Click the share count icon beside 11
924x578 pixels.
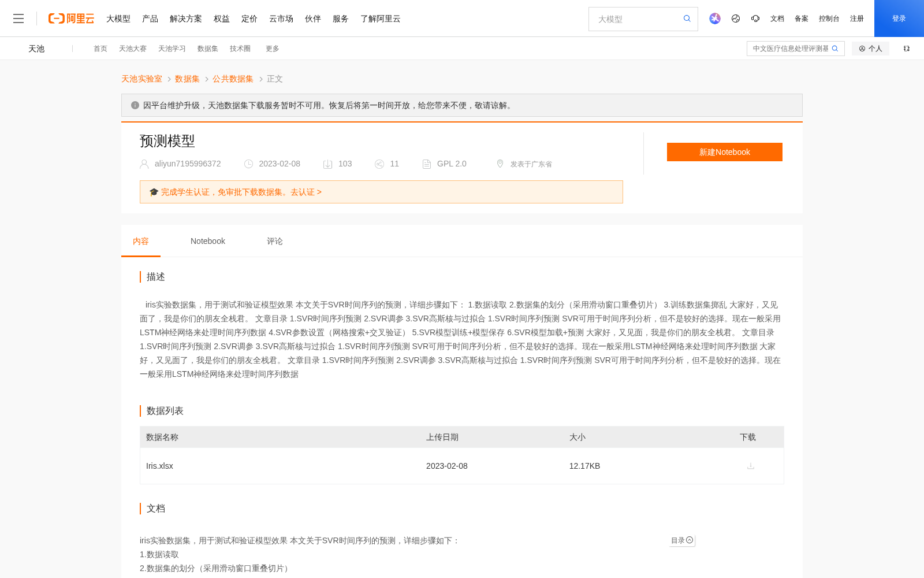click(x=379, y=164)
